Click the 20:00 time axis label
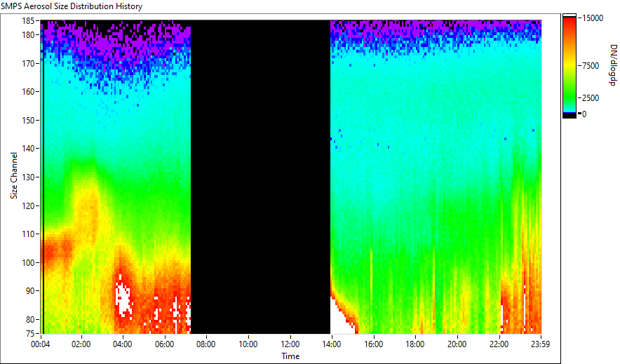Screen dimensions: 620x364 [457, 344]
